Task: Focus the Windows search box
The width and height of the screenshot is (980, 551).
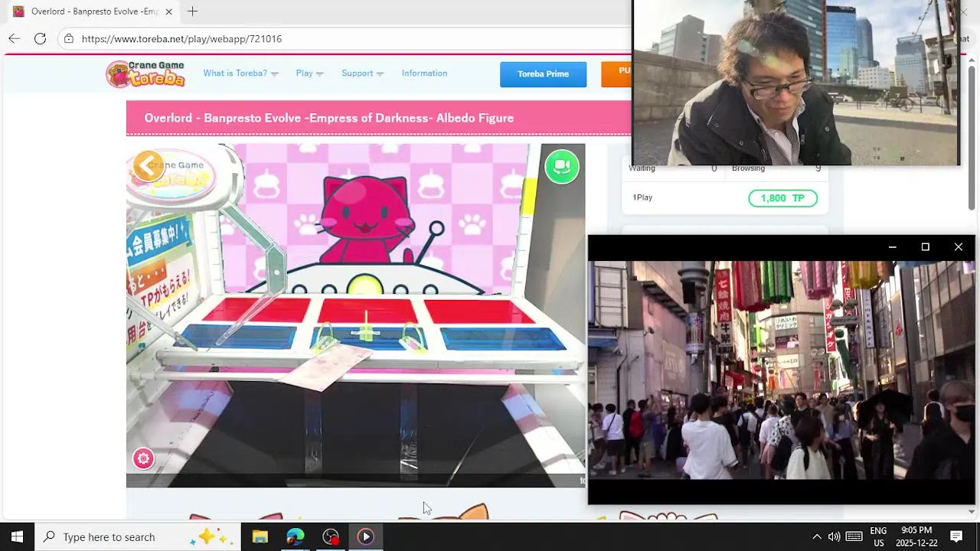Action: click(138, 536)
